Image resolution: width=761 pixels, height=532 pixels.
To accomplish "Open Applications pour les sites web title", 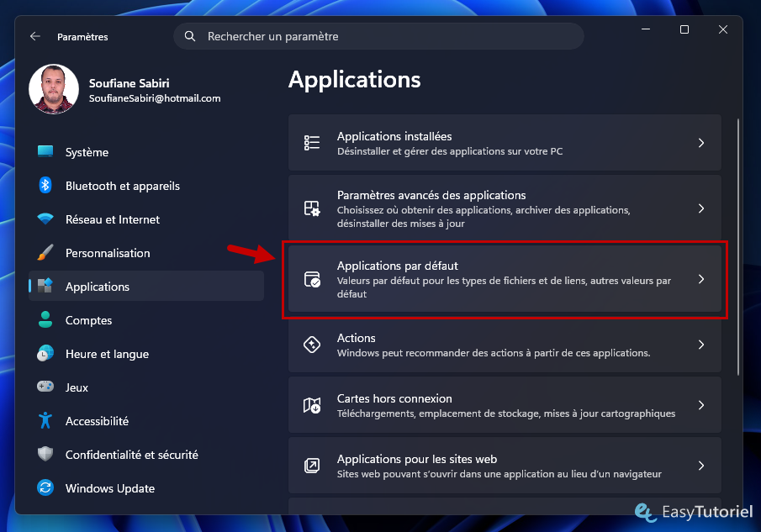I will point(417,459).
